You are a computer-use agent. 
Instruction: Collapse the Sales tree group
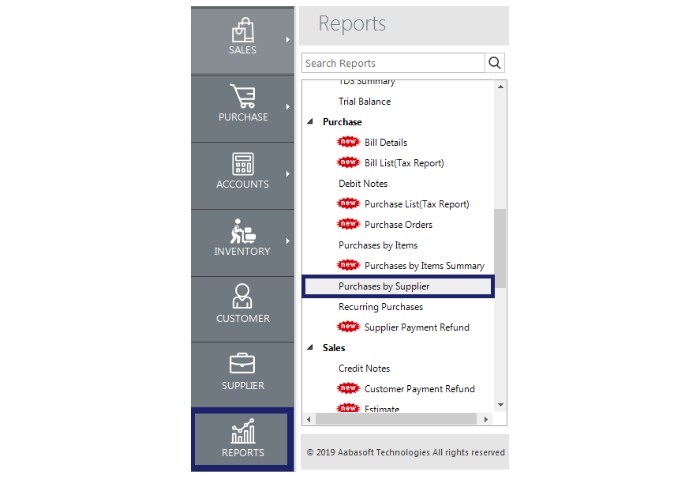point(309,348)
